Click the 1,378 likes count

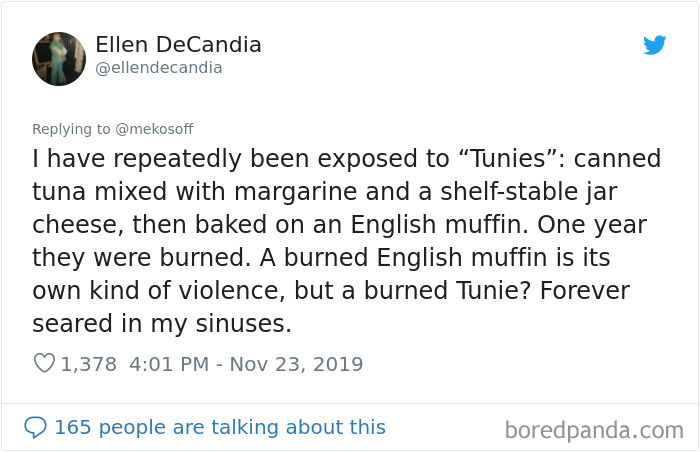click(x=88, y=364)
